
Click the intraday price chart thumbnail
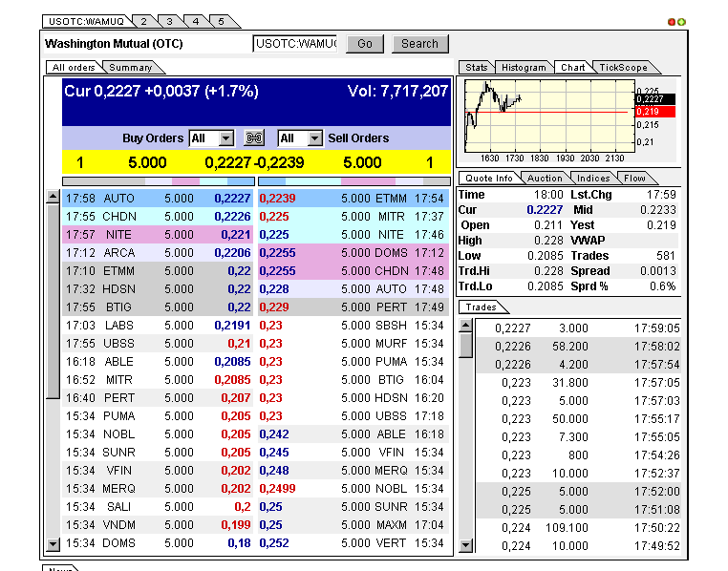point(549,116)
